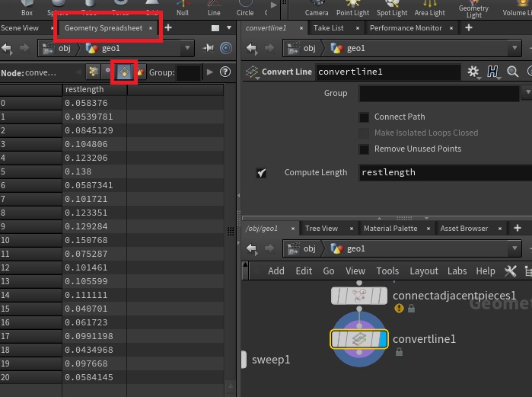Show point attributes in spreadsheet
Image resolution: width=532 pixels, height=397 pixels.
(94, 72)
